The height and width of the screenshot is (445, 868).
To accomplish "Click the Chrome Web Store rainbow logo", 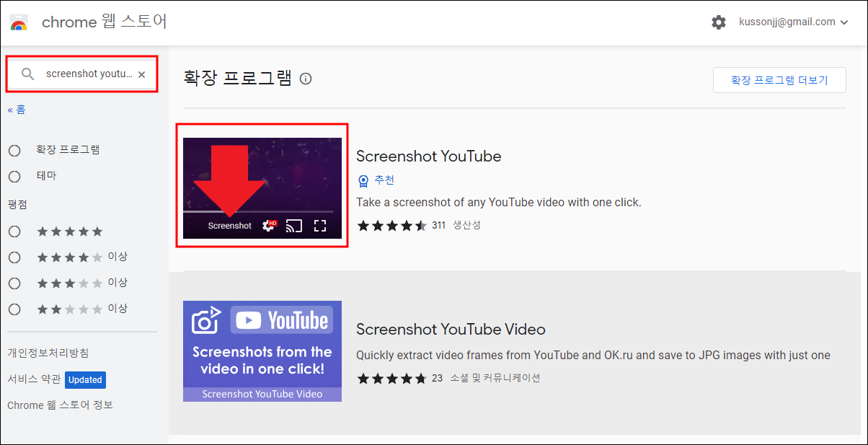I will 19,22.
